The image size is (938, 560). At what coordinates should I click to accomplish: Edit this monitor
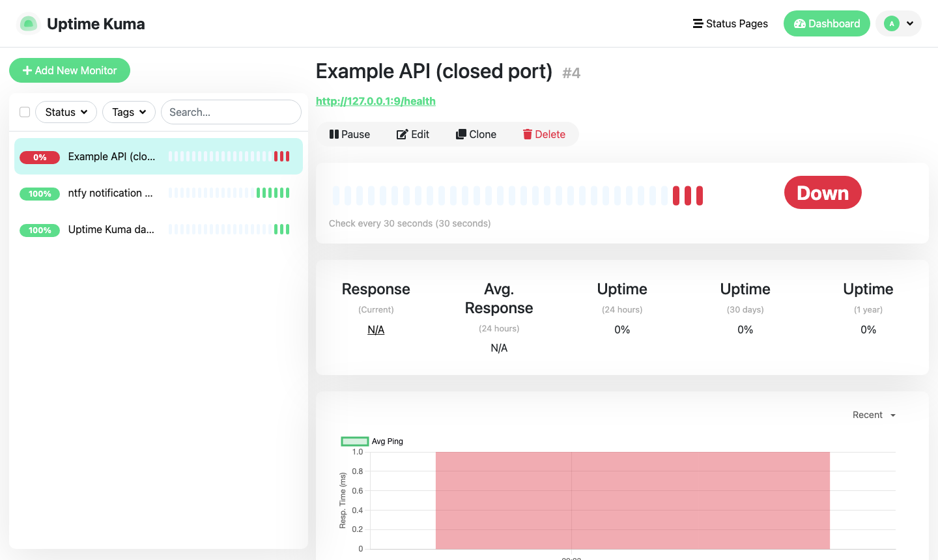click(413, 134)
